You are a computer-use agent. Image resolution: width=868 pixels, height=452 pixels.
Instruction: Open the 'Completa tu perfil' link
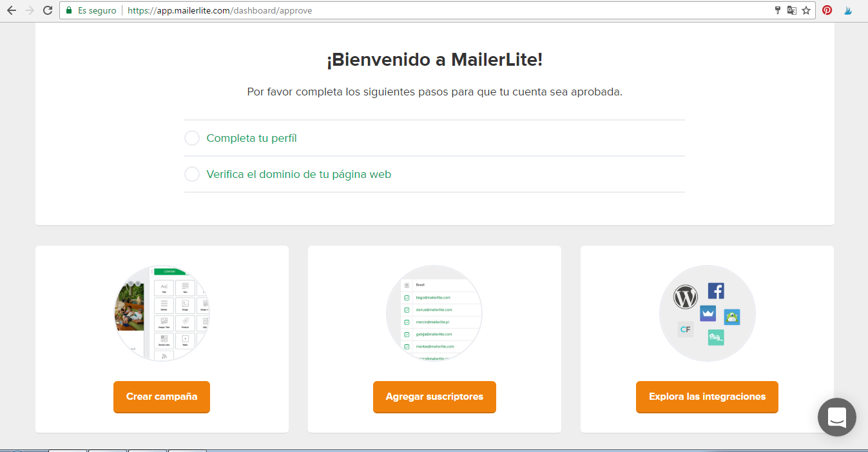click(251, 138)
